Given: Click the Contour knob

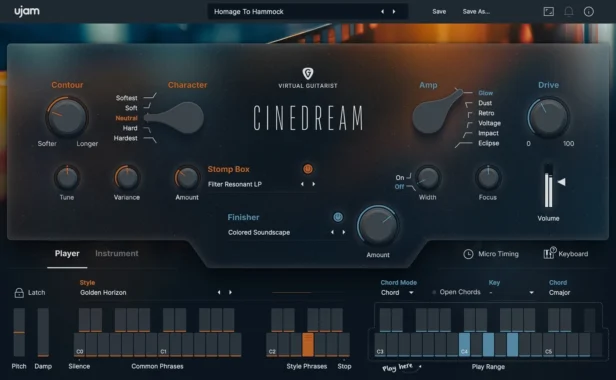Looking at the screenshot, I should [68, 117].
